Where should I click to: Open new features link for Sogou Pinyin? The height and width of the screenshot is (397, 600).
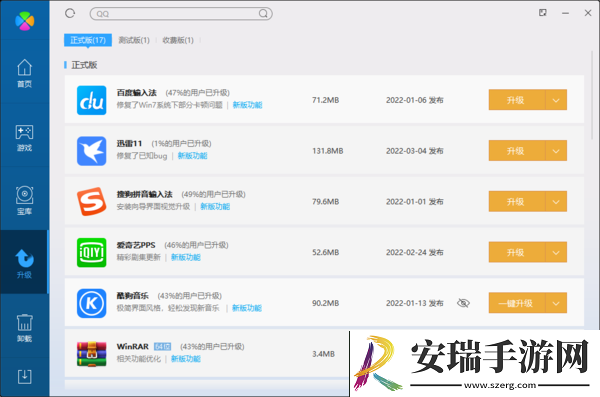pyautogui.click(x=215, y=206)
